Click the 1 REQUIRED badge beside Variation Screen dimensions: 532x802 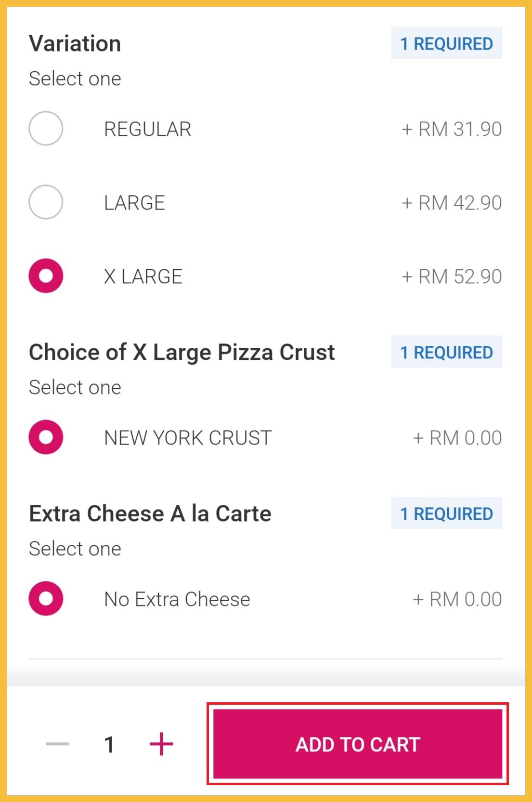coord(446,43)
